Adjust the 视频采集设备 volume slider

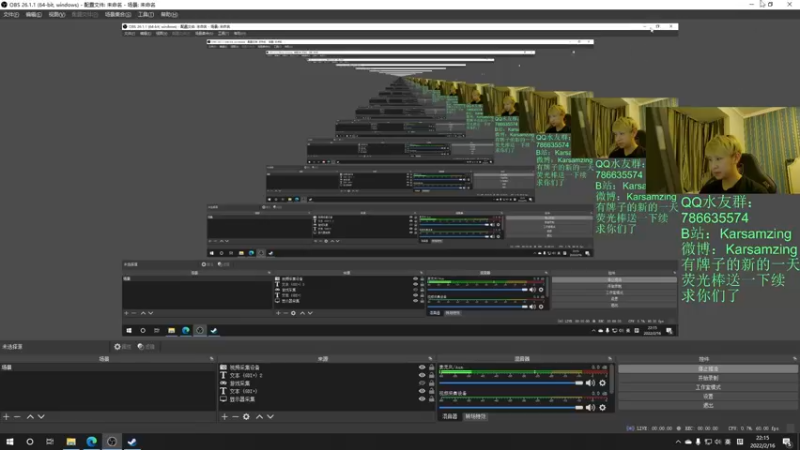pos(511,407)
